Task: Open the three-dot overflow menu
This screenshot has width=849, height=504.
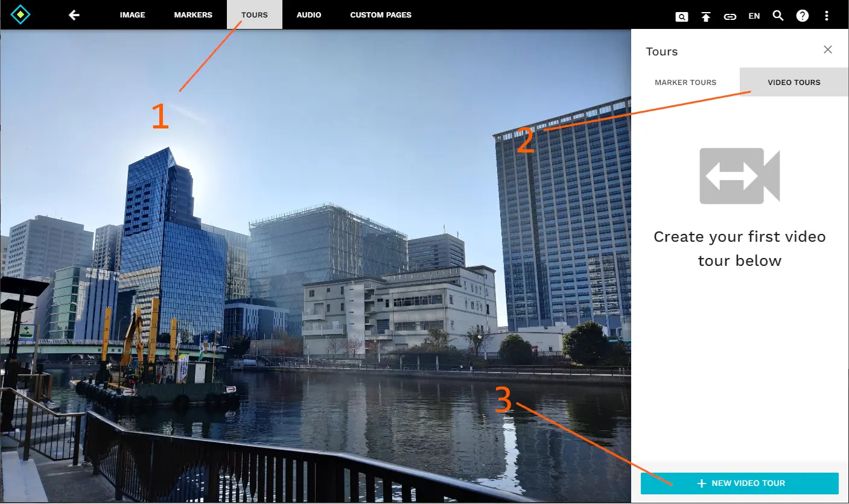Action: pos(826,16)
